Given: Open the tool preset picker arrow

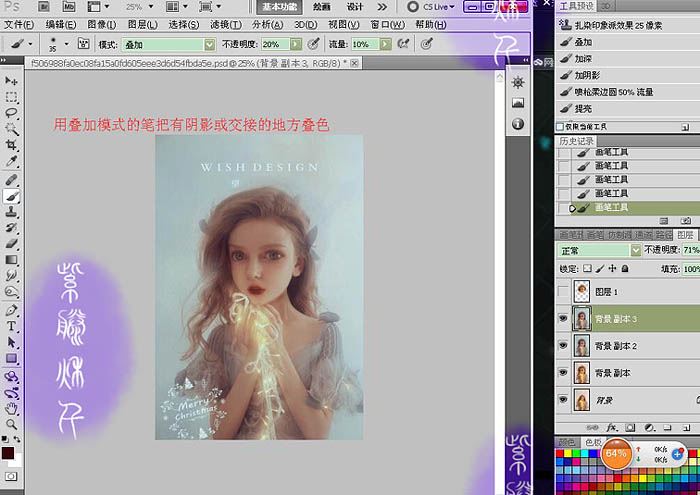Looking at the screenshot, I should pos(30,44).
